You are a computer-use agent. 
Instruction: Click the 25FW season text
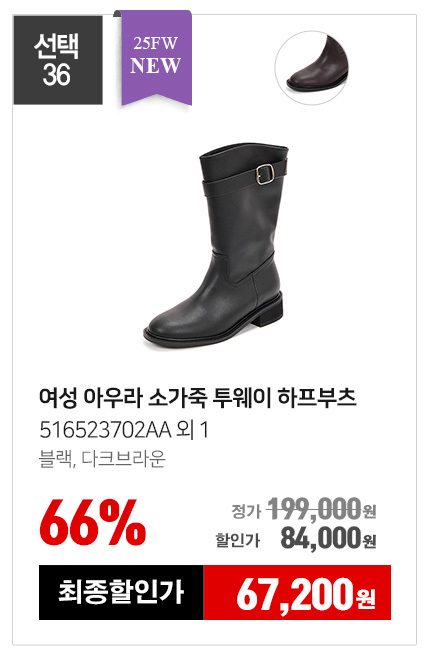tap(156, 43)
